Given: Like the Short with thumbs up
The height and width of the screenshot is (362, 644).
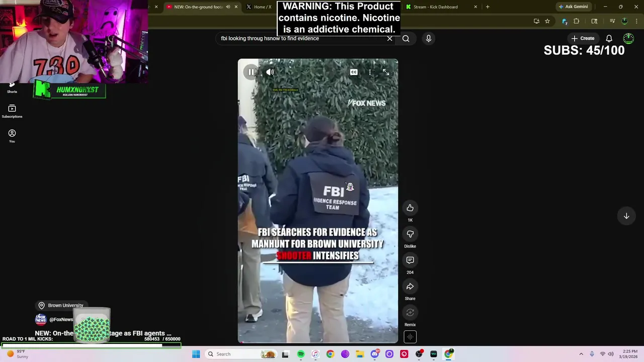Looking at the screenshot, I should click(410, 208).
